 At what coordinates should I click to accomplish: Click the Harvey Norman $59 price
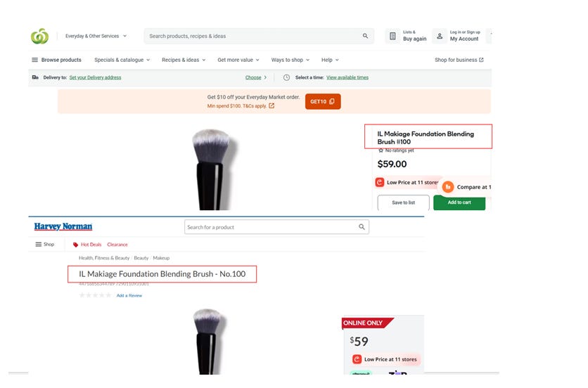tap(359, 341)
